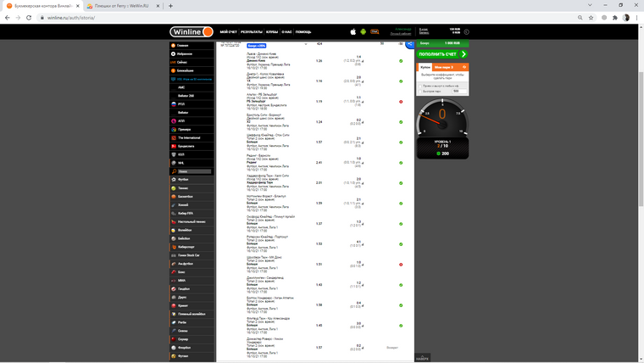The image size is (644, 363).
Task: Open LIVE Сейчас in the sidebar
Action: pos(192,62)
